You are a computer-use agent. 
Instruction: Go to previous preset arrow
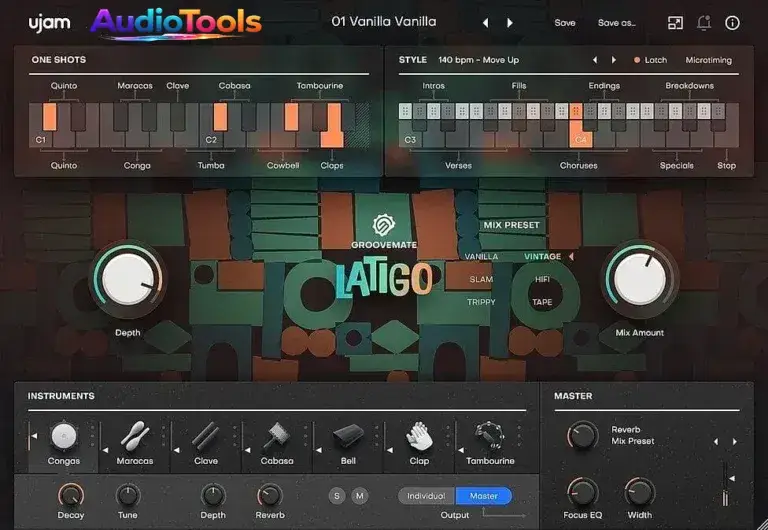[x=485, y=23]
